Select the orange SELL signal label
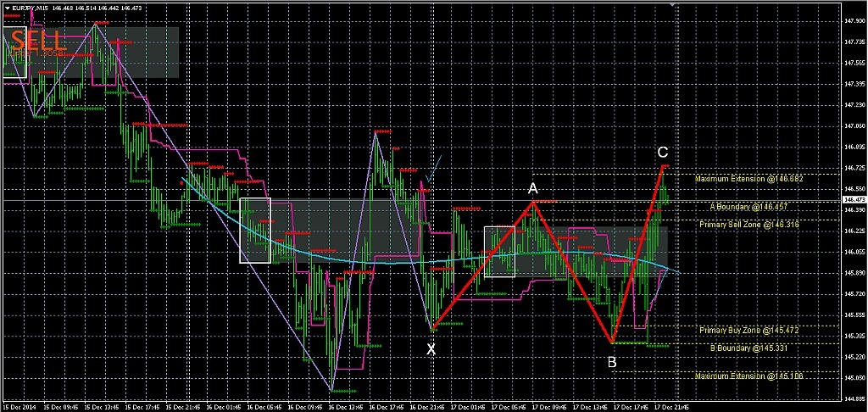The image size is (868, 412). pyautogui.click(x=39, y=41)
